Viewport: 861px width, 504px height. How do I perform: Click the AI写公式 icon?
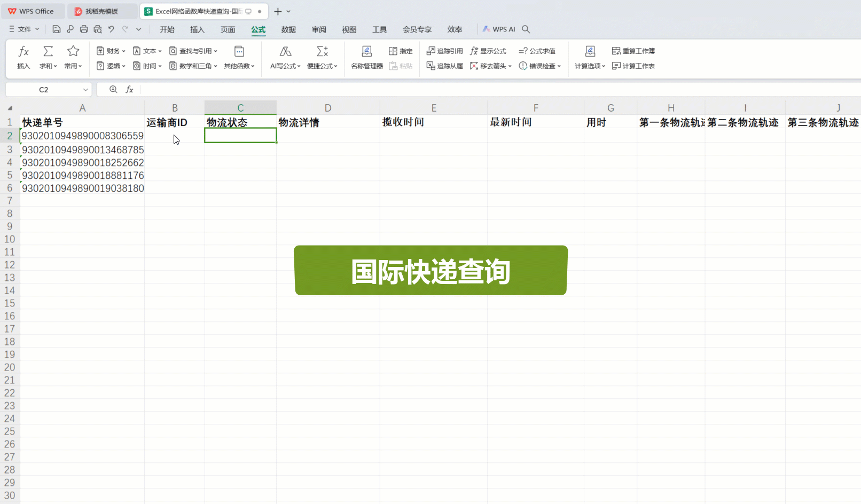point(285,51)
